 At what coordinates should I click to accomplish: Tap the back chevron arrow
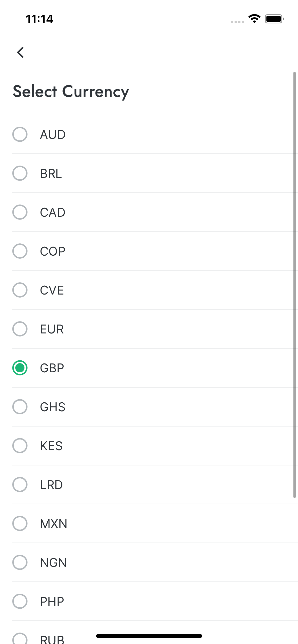click(21, 53)
